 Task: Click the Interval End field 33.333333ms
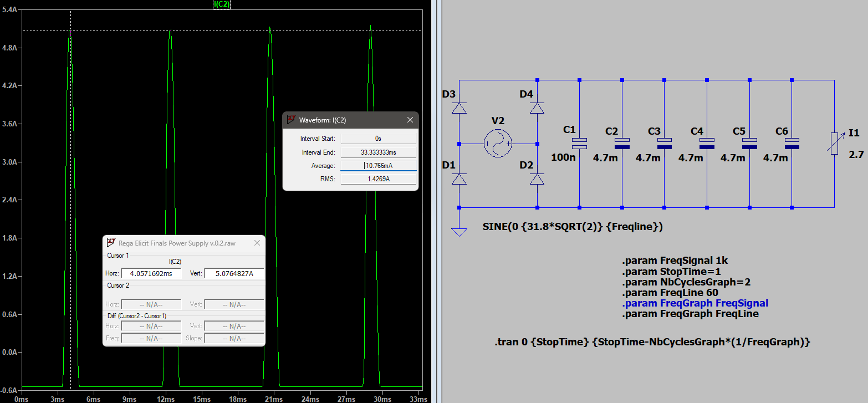click(378, 152)
